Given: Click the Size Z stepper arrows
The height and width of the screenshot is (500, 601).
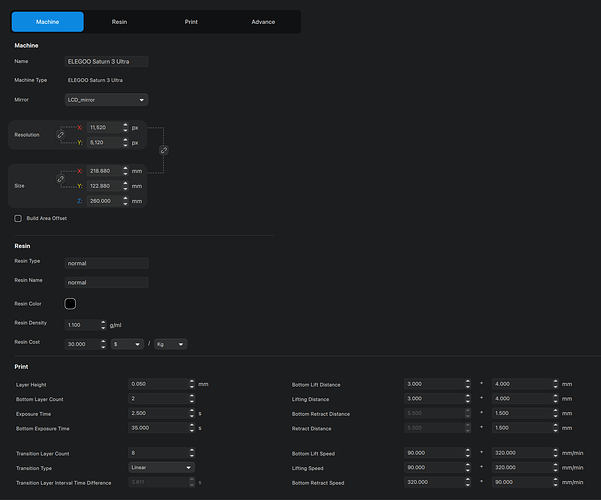Looking at the screenshot, I should [x=125, y=201].
